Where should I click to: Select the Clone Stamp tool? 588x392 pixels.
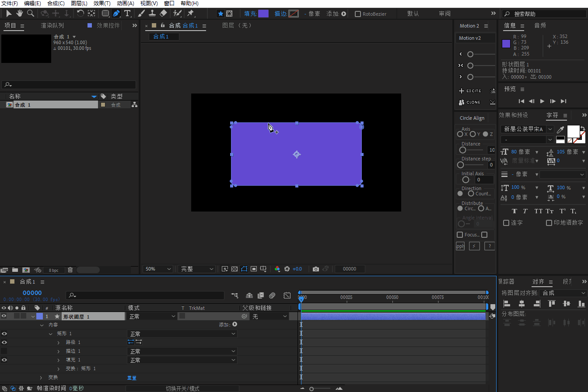click(152, 14)
